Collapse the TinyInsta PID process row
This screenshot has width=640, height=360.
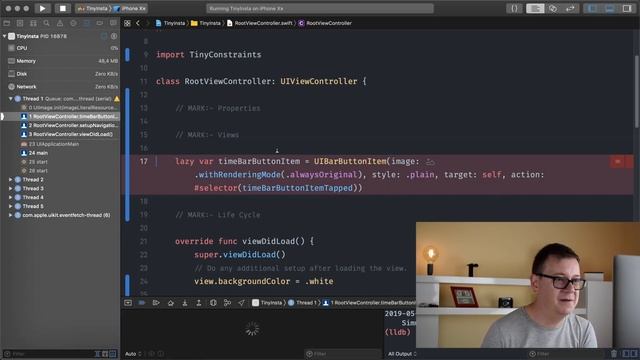(x=4, y=36)
